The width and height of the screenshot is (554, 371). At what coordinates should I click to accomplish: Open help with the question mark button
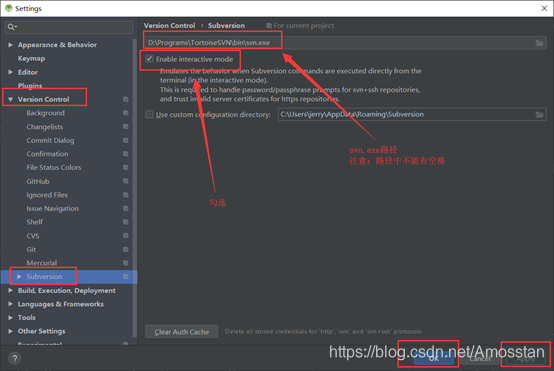click(14, 359)
